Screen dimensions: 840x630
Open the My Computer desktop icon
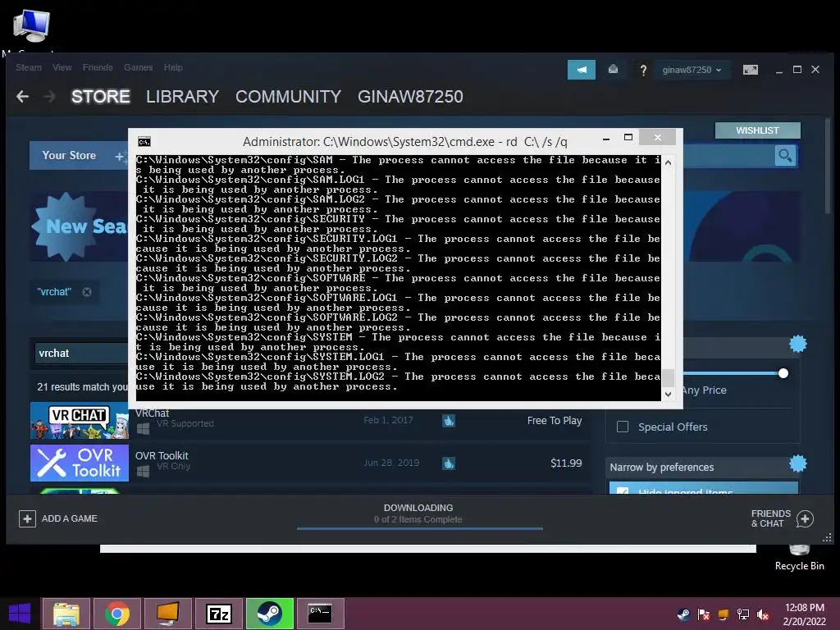click(x=31, y=25)
